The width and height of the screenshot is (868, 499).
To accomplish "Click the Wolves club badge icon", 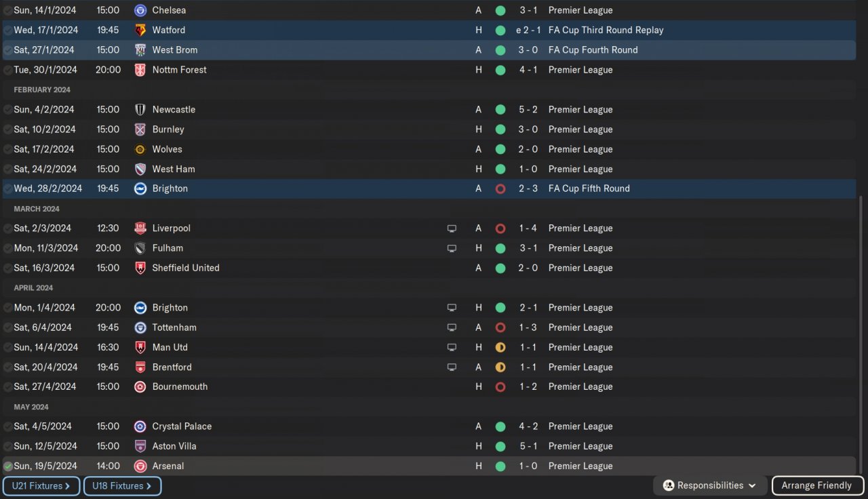I will 140,149.
